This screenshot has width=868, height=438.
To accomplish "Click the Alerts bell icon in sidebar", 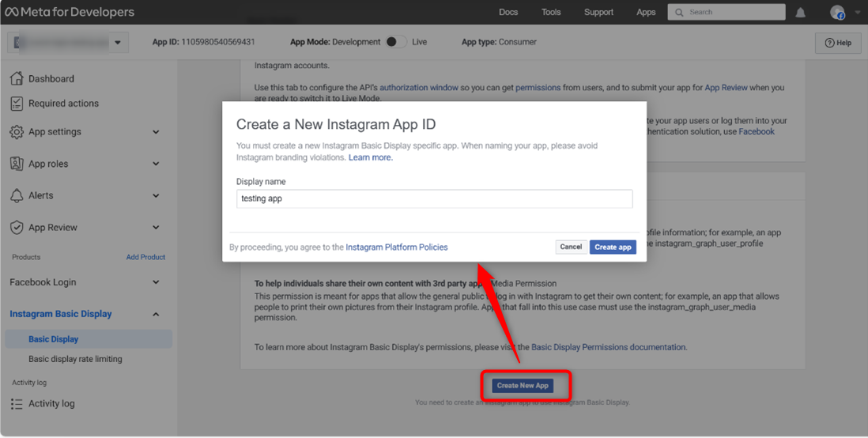I will [x=16, y=195].
